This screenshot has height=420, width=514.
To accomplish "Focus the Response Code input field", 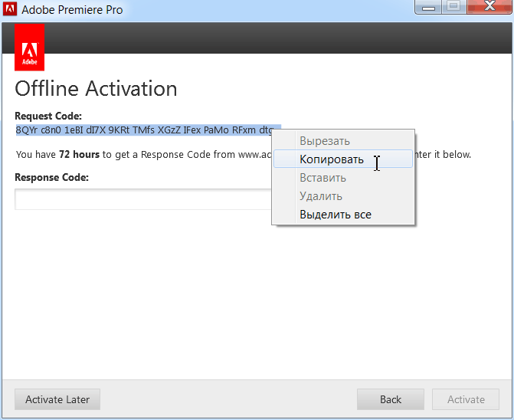I will click(x=143, y=199).
